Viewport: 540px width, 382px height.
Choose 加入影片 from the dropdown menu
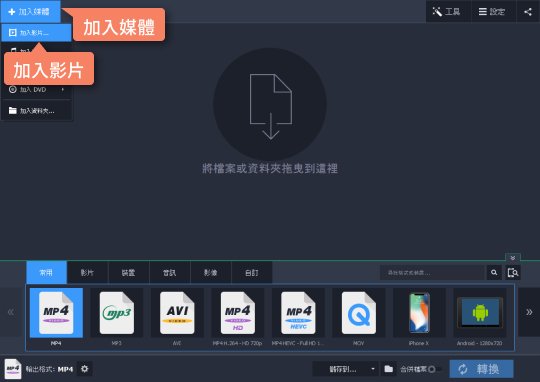tap(36, 33)
